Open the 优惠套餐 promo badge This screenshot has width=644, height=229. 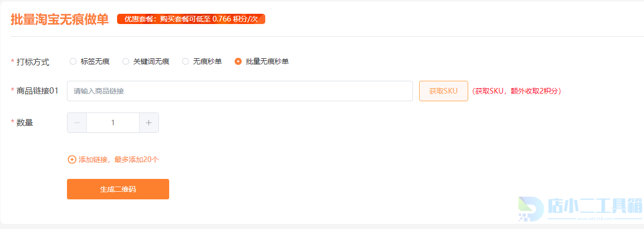point(191,19)
